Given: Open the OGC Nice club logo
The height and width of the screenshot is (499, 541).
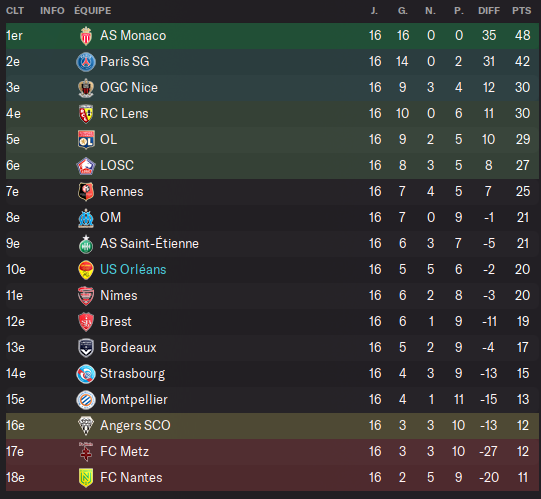Looking at the screenshot, I should tap(86, 88).
